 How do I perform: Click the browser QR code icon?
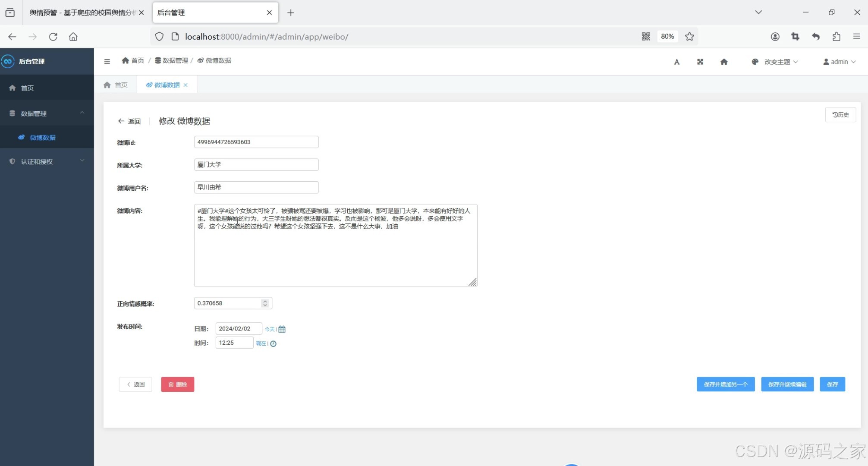coord(646,37)
